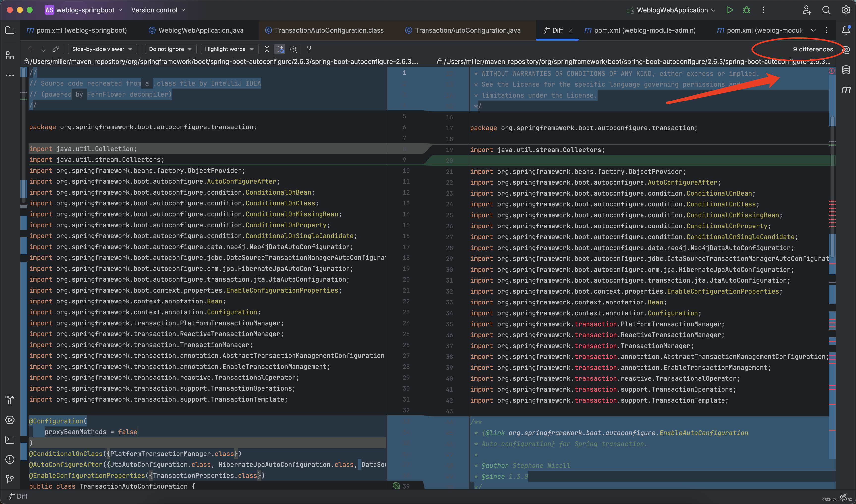Expand Do not ignore dropdown
Image resolution: width=856 pixels, height=504 pixels.
click(170, 49)
